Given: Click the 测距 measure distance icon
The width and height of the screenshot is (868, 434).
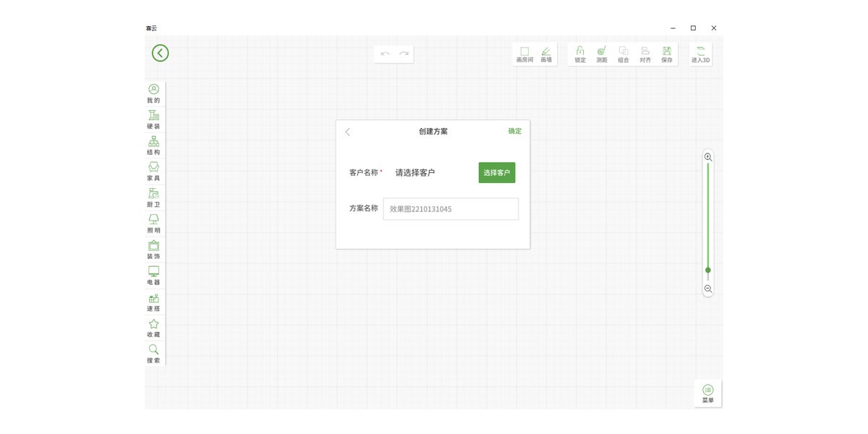Looking at the screenshot, I should [x=602, y=54].
